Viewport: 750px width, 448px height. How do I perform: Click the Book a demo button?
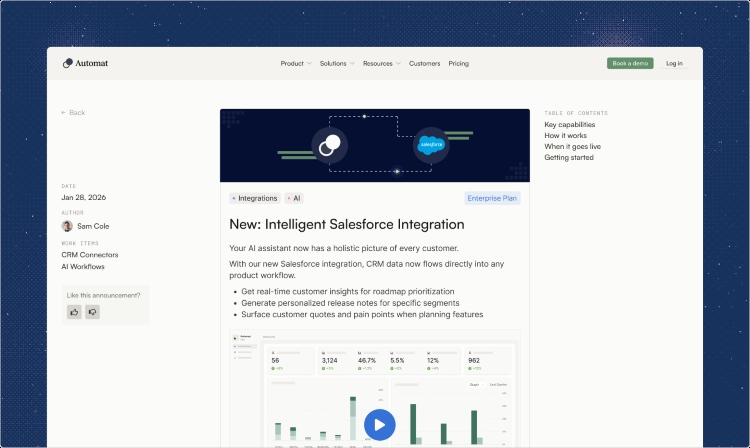630,63
